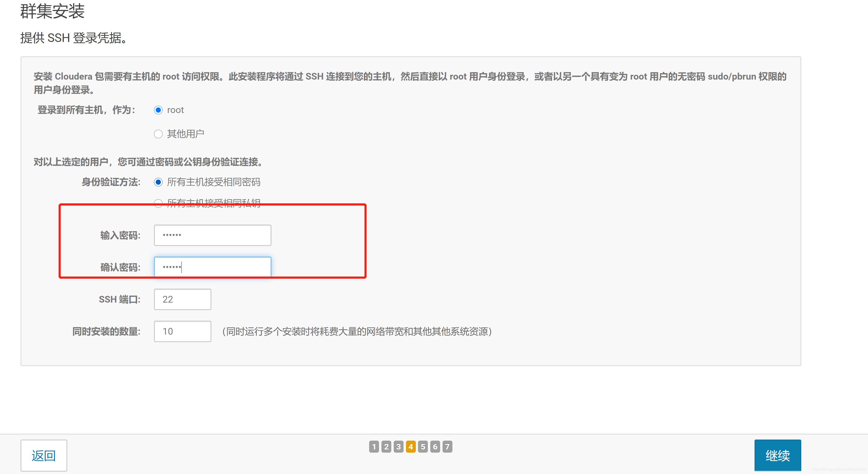Screen dimensions: 868x474
Task: Click the highlighted step 4 badge
Action: [x=411, y=447]
